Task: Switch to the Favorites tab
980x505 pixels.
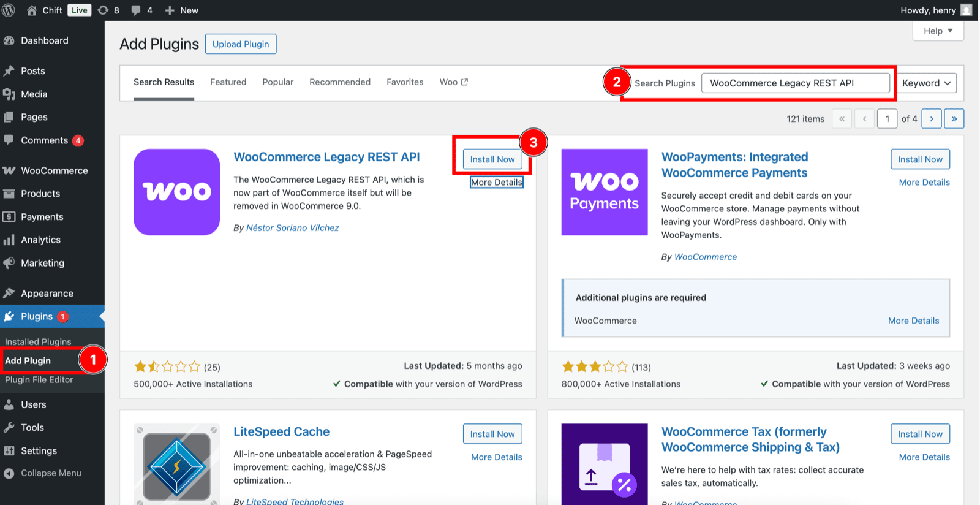Action: pyautogui.click(x=405, y=82)
